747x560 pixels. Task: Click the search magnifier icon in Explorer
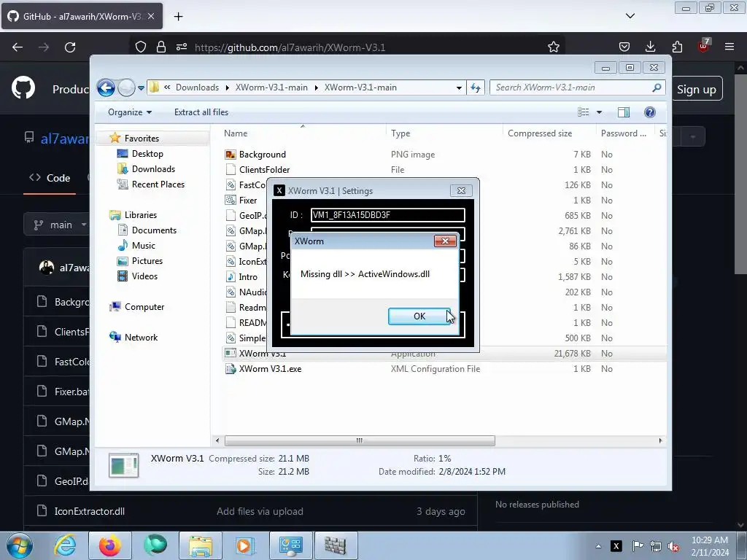tap(657, 87)
